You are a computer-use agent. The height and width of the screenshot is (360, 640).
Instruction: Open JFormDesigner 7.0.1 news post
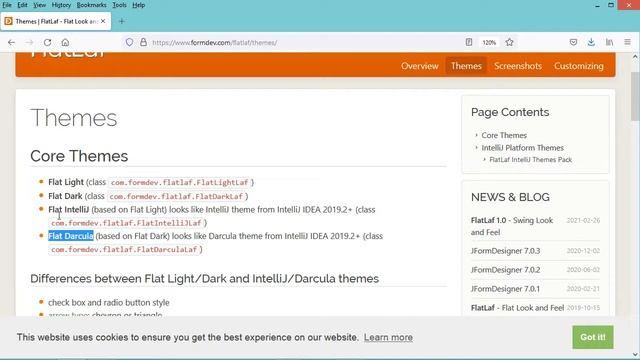point(505,289)
